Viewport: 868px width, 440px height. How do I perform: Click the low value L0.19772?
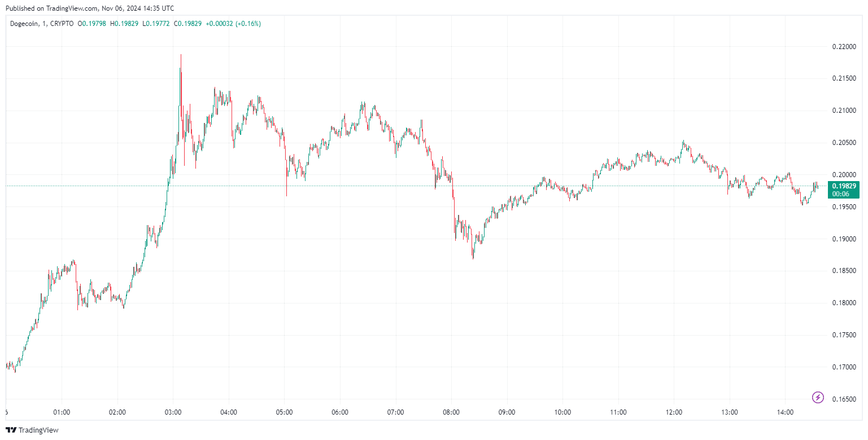[157, 24]
